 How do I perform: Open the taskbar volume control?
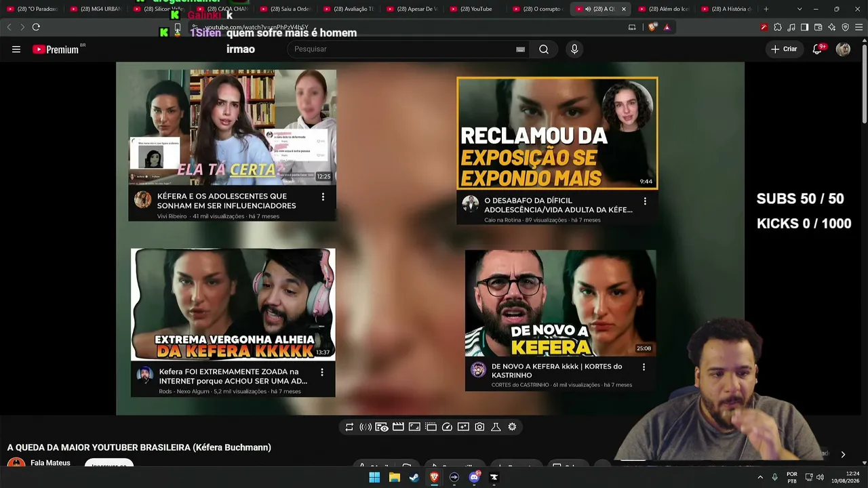tap(820, 477)
